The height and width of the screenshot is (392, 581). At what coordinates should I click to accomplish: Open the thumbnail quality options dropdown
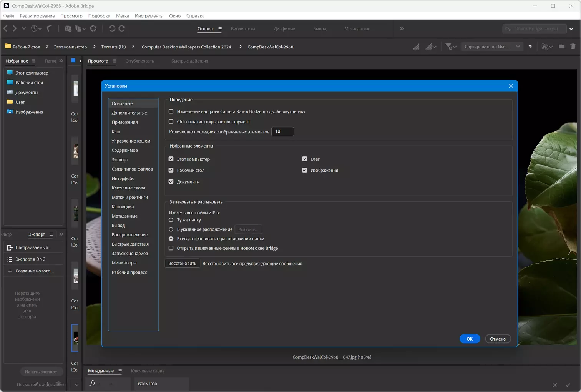[x=430, y=47]
